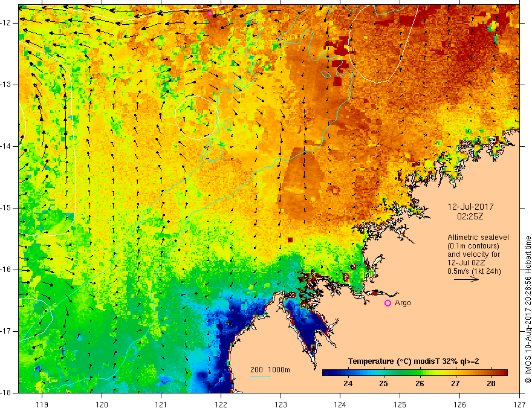Click the dark blue end of colorbar
The image size is (532, 411).
click(x=325, y=373)
